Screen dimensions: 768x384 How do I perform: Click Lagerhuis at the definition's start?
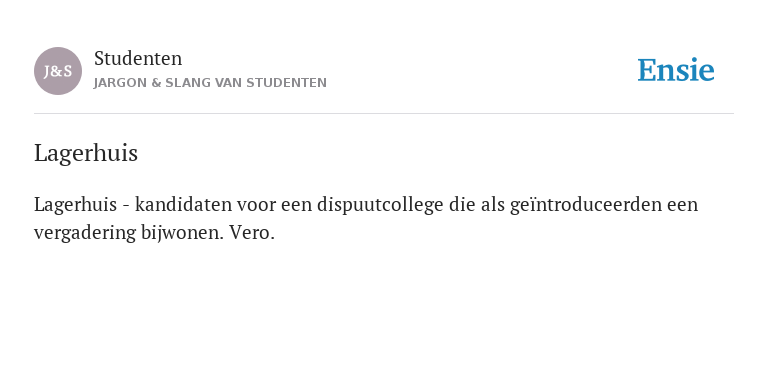pos(75,205)
